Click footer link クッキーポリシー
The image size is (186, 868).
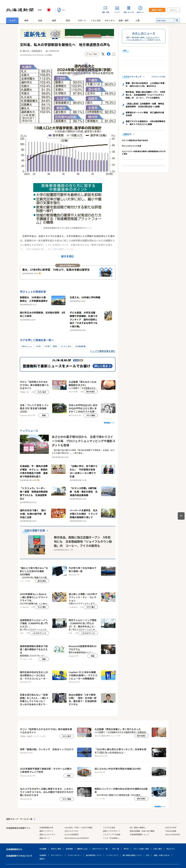[74, 855]
